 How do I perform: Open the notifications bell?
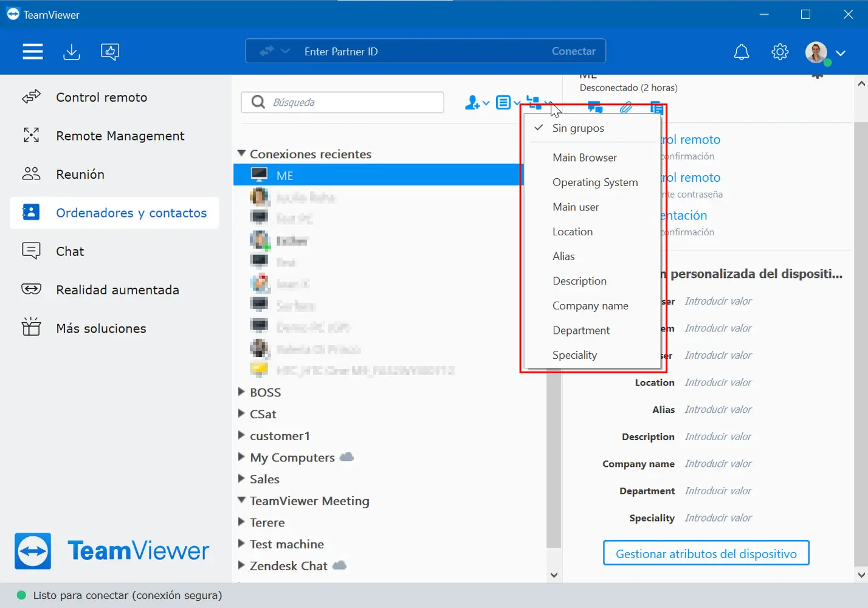[742, 52]
